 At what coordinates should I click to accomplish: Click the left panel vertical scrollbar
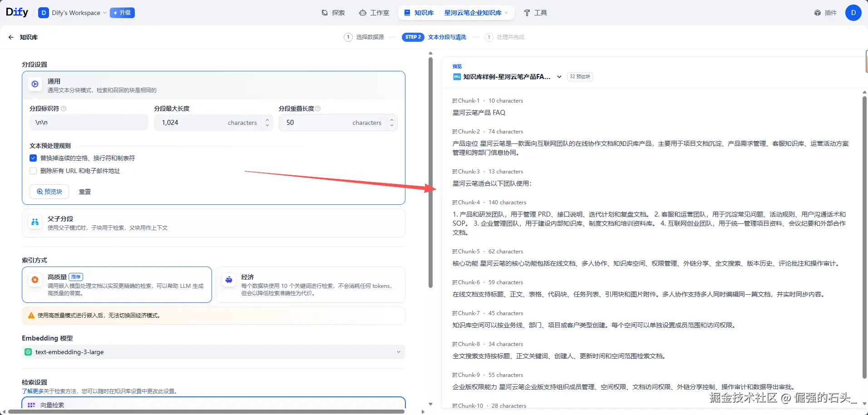[x=430, y=173]
